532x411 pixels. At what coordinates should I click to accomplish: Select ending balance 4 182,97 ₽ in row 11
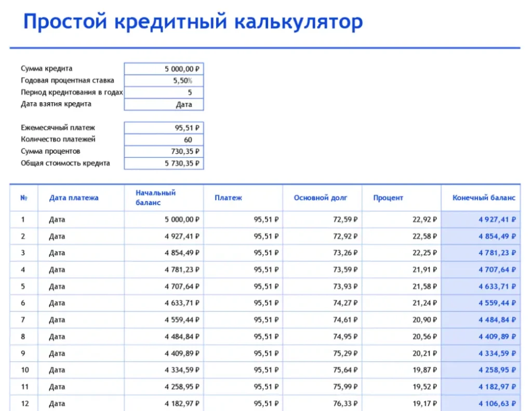pyautogui.click(x=481, y=387)
